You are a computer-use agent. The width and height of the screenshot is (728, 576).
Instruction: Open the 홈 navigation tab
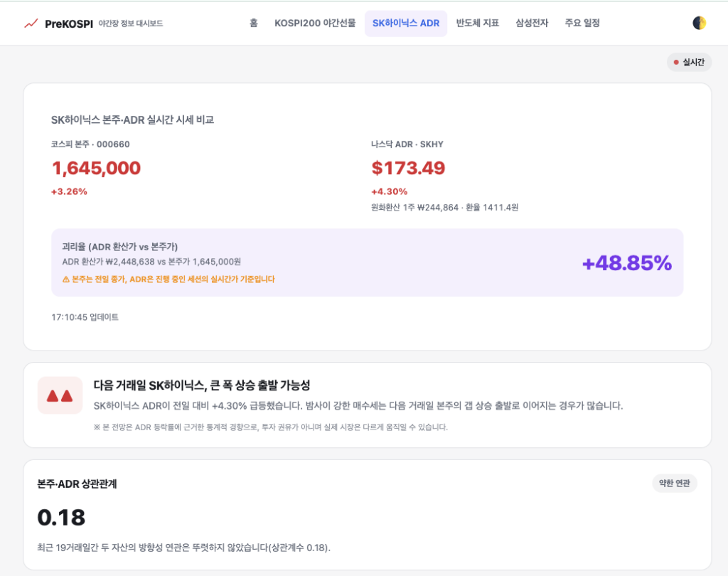click(254, 23)
